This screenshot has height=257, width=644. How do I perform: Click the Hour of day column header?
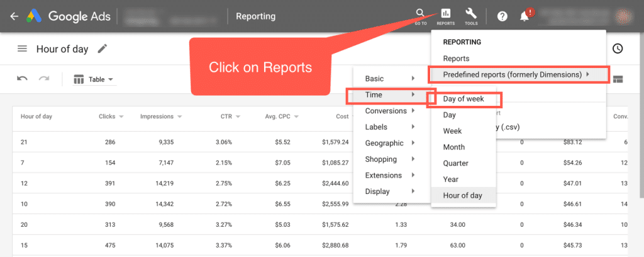[36, 117]
